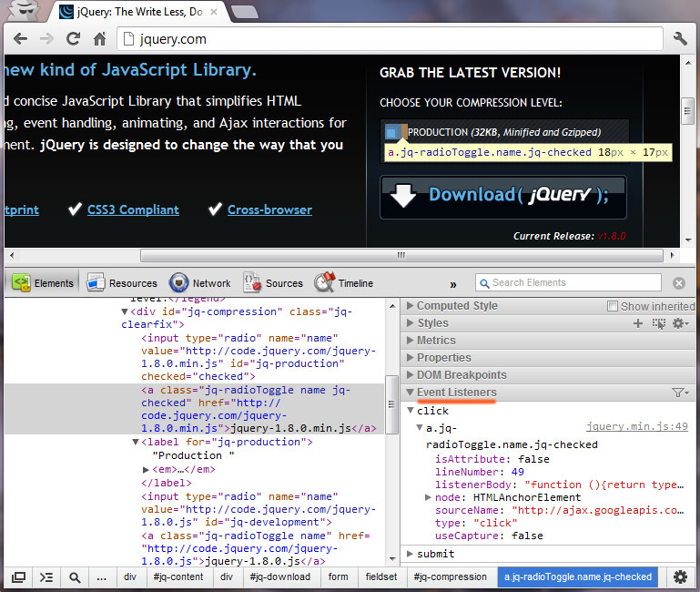The image size is (700, 592).
Task: Open the Sources panel
Action: (x=273, y=283)
